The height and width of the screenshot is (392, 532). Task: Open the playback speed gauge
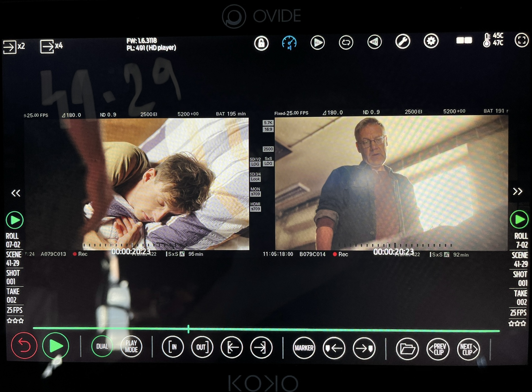(289, 43)
